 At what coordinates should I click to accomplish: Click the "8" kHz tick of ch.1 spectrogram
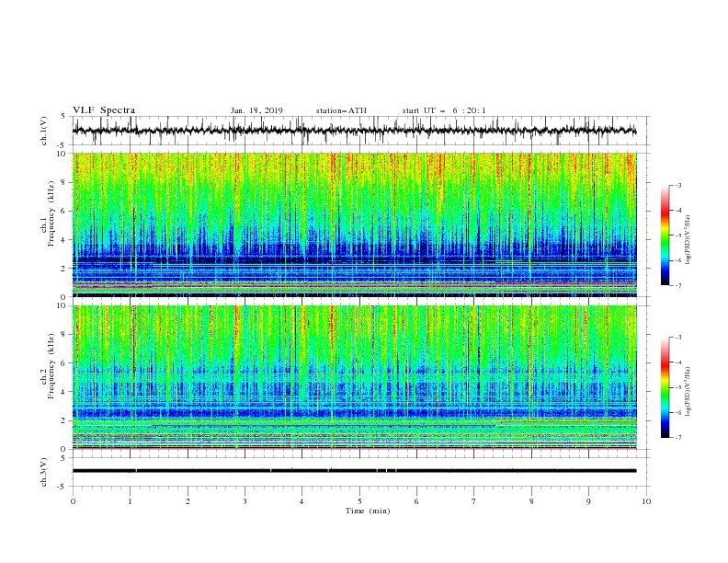point(64,182)
